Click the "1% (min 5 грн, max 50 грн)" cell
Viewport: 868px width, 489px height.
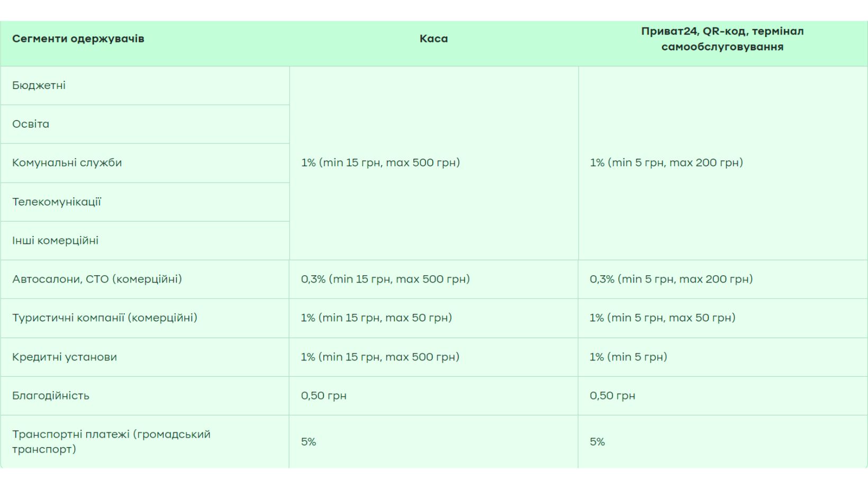[x=663, y=318]
